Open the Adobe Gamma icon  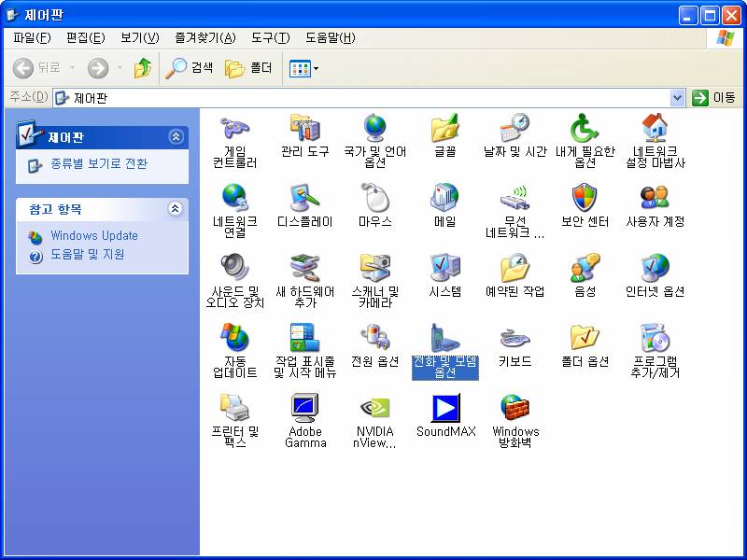[x=305, y=408]
